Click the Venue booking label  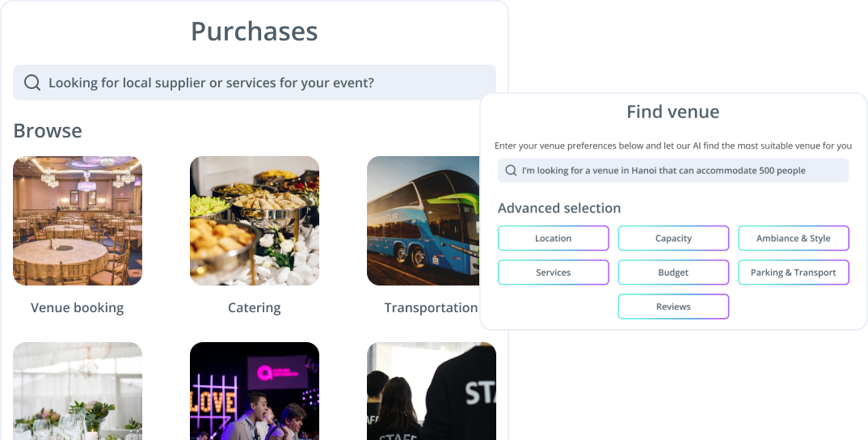(78, 307)
